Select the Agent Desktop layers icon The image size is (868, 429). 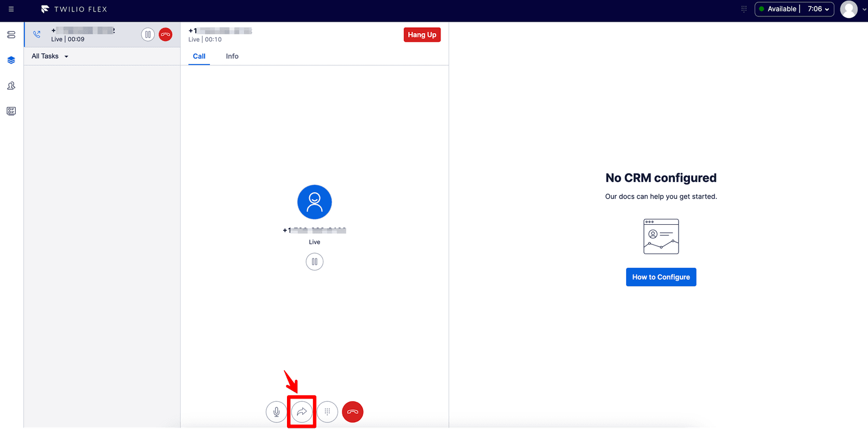pos(11,60)
